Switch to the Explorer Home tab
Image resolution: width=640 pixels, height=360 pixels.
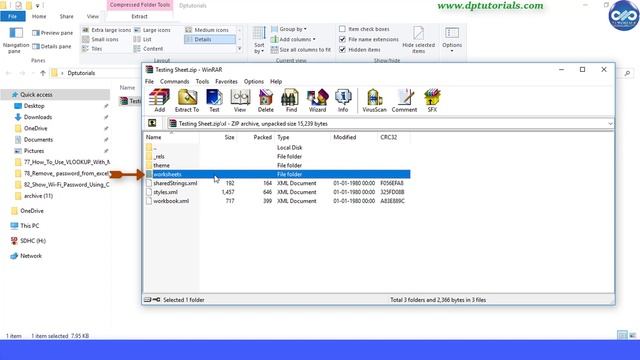(x=39, y=16)
